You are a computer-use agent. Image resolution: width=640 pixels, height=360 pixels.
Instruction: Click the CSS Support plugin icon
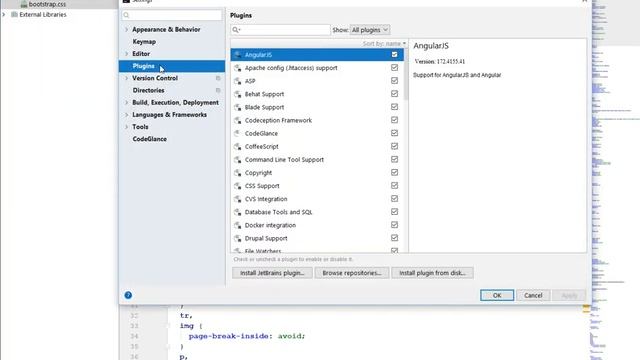pyautogui.click(x=238, y=186)
